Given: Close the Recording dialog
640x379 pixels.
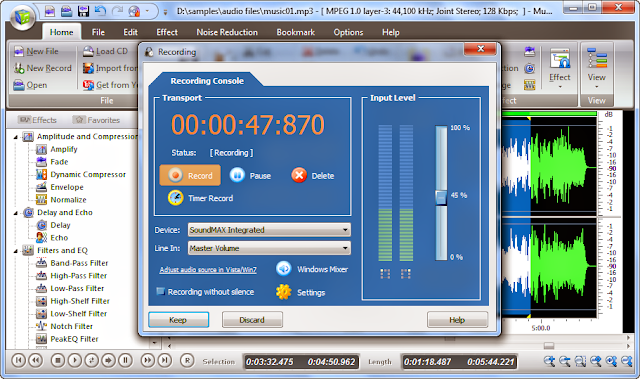Looking at the screenshot, I should 480,49.
